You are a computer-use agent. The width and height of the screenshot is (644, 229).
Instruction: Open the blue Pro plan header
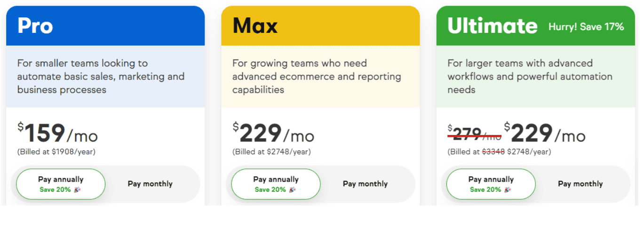[x=105, y=25]
